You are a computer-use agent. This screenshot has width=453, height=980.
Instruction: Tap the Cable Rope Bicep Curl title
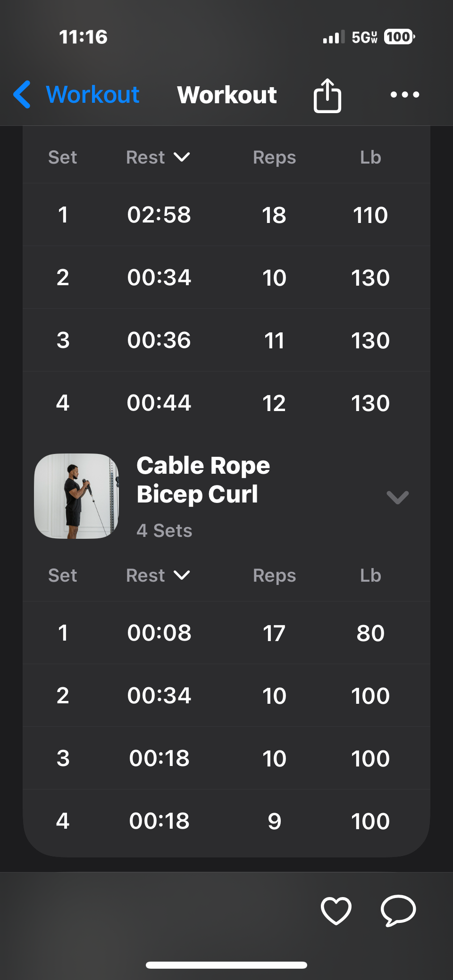pos(203,480)
